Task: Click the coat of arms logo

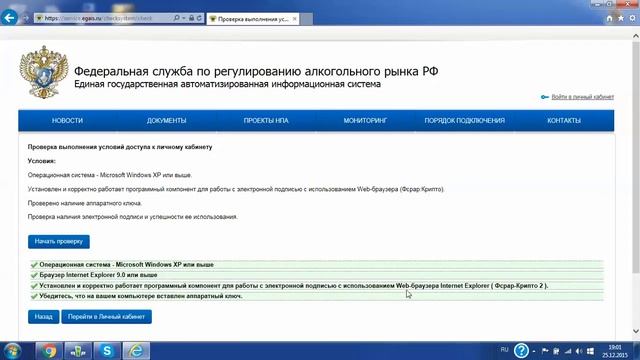Action: click(44, 72)
